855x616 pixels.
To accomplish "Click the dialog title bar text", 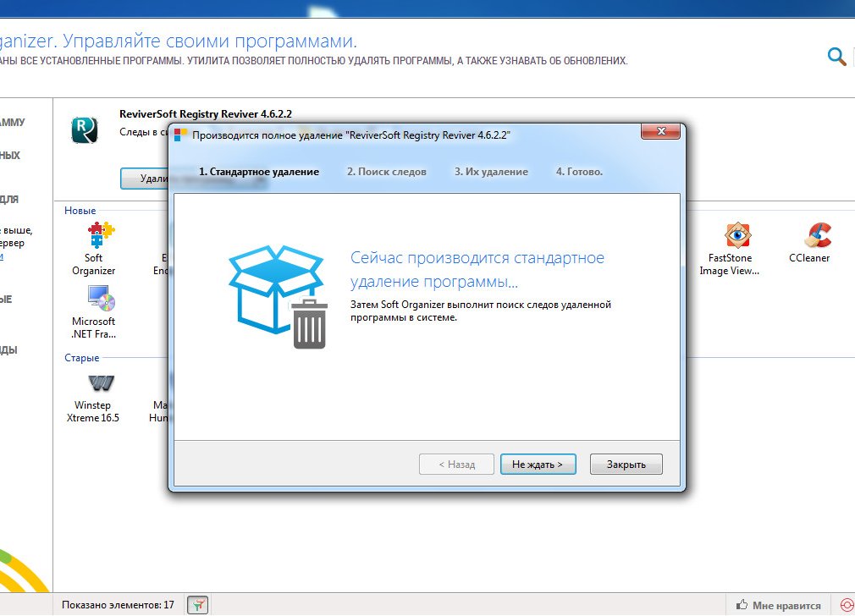I will pyautogui.click(x=351, y=135).
